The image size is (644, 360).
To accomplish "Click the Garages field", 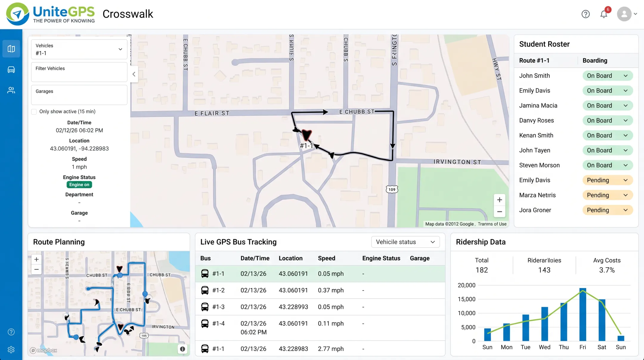I will pyautogui.click(x=79, y=95).
